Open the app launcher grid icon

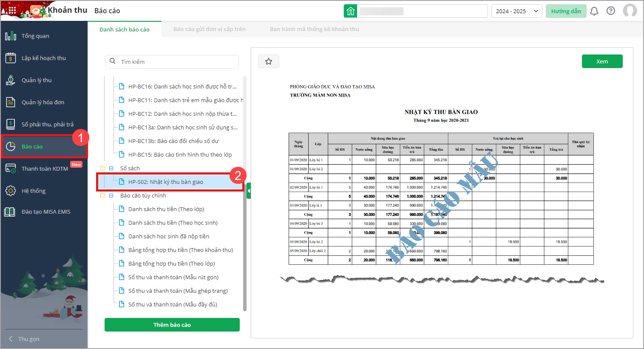[12, 10]
